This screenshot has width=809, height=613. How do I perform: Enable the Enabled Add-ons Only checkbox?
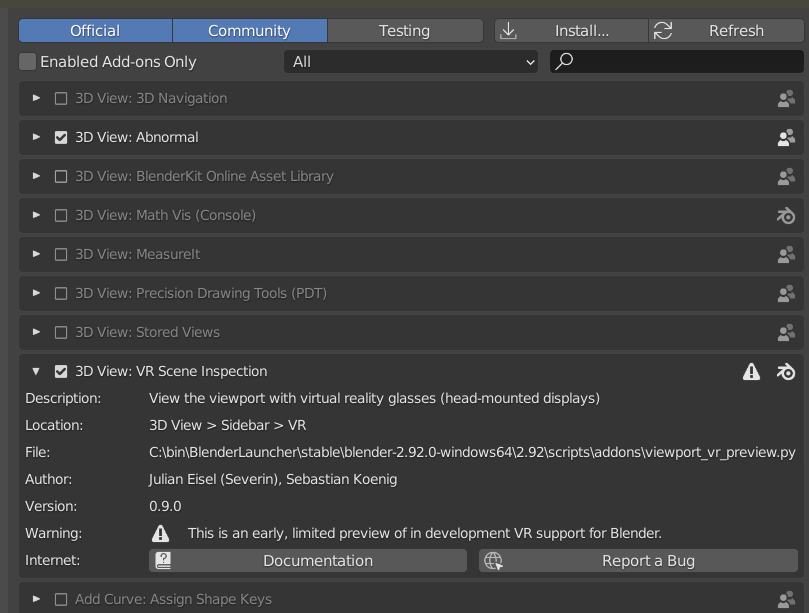point(26,61)
